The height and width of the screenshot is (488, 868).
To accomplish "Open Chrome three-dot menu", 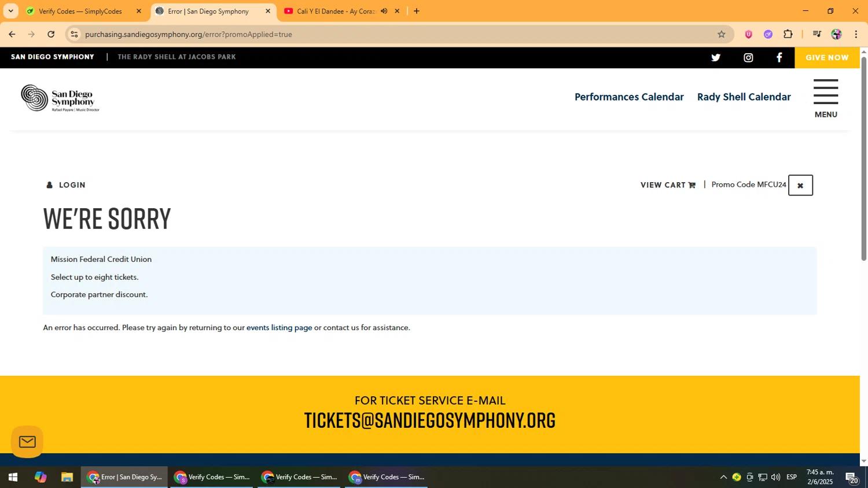I will (856, 34).
